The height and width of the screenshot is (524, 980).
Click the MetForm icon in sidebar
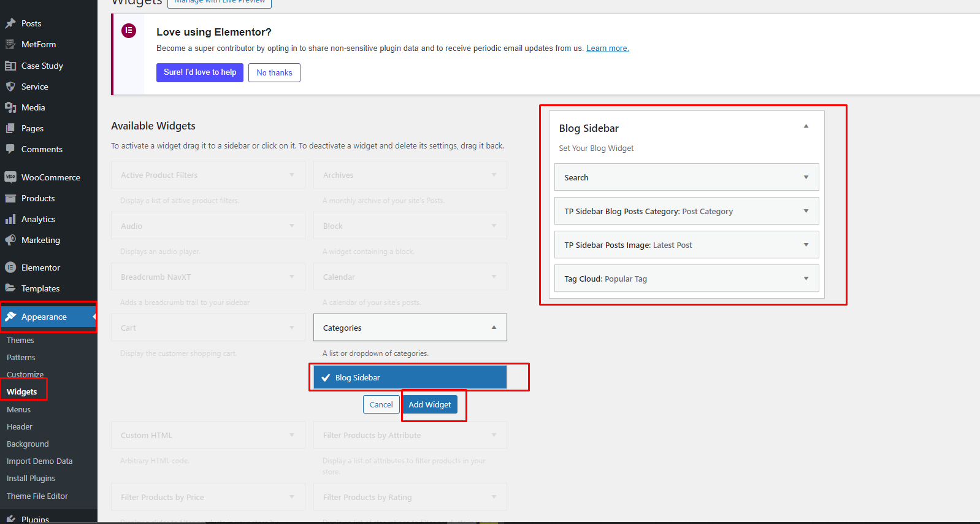coord(10,44)
